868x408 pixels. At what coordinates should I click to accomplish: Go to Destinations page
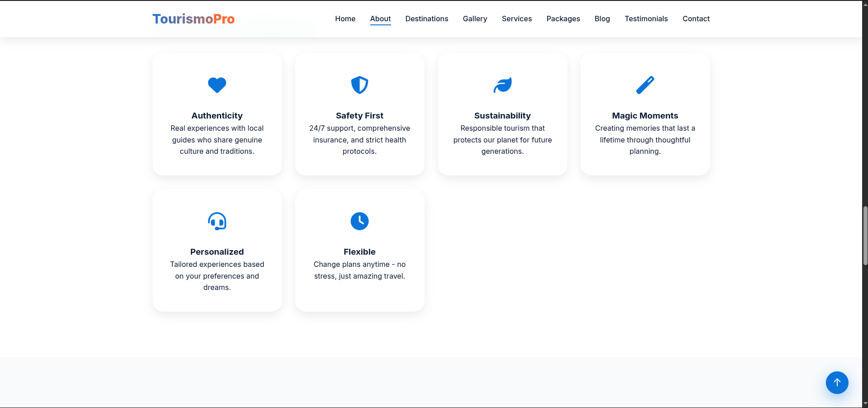426,19
